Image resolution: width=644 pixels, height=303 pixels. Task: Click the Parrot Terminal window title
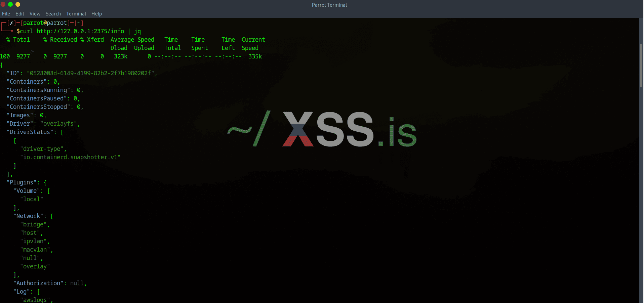pos(329,5)
